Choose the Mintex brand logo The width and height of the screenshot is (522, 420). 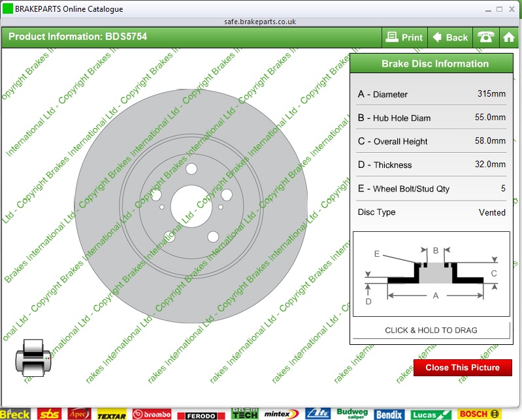click(282, 414)
